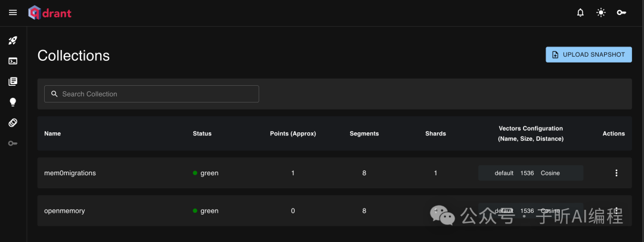This screenshot has width=644, height=242.
Task: Go to Collections in sidebar
Action: (13, 82)
